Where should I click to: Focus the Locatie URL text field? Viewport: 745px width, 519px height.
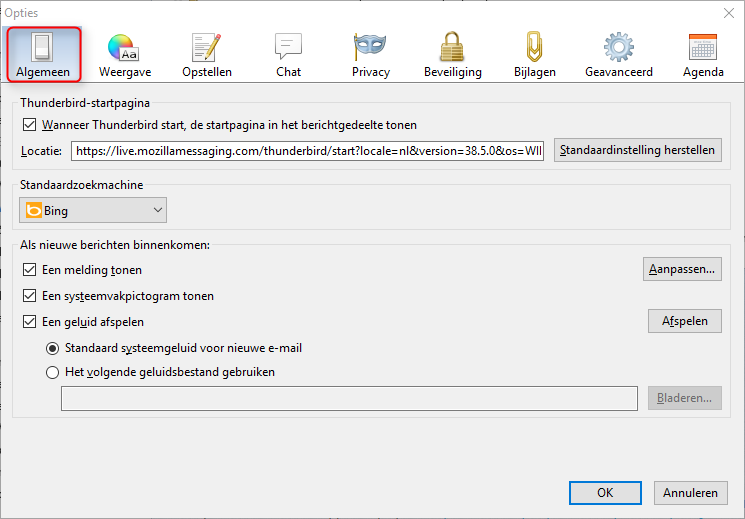307,151
